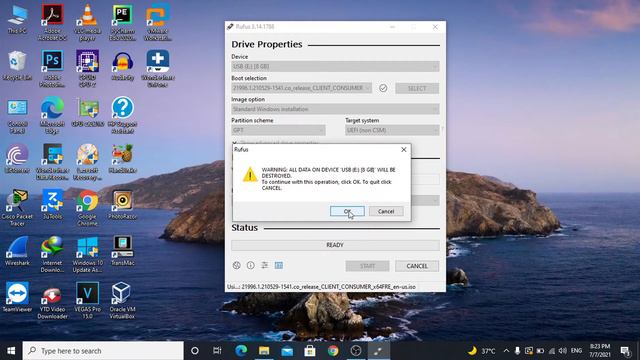Open CPUID CPU-Z desktop shortcut
This screenshot has height=360, width=640.
pos(87,69)
